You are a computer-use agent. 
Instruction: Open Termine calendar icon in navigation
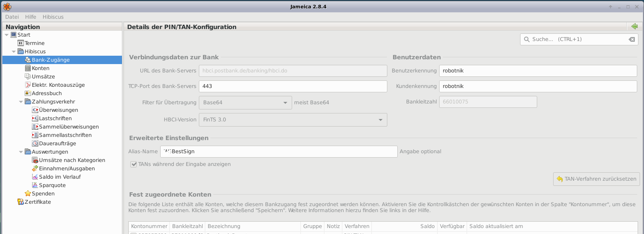coord(21,43)
